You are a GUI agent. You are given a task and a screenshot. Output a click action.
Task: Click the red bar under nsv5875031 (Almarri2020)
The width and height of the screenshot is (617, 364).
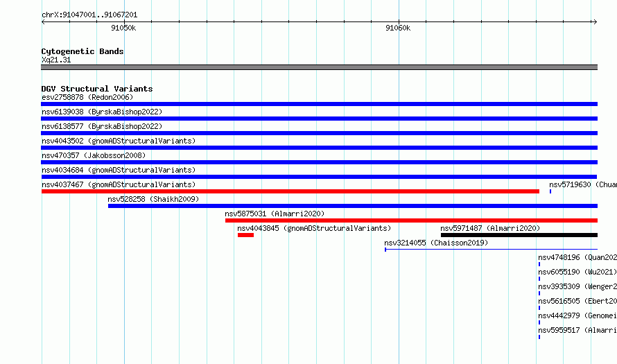(x=411, y=220)
